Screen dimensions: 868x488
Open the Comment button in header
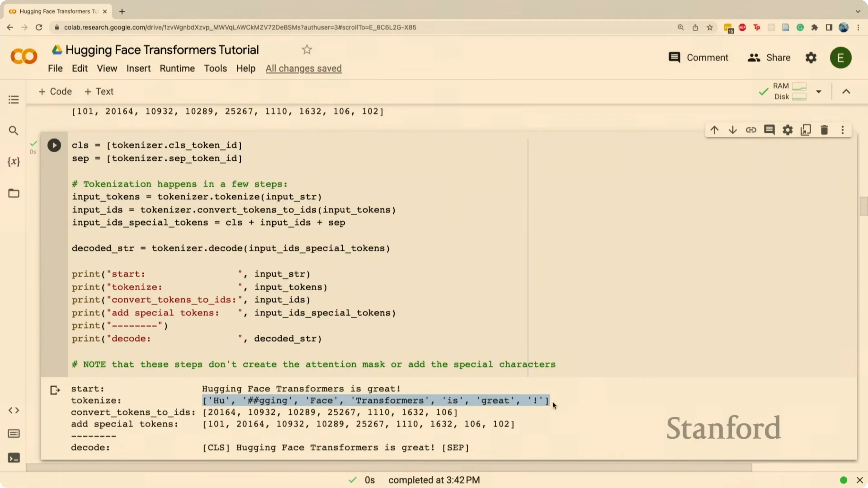click(698, 57)
